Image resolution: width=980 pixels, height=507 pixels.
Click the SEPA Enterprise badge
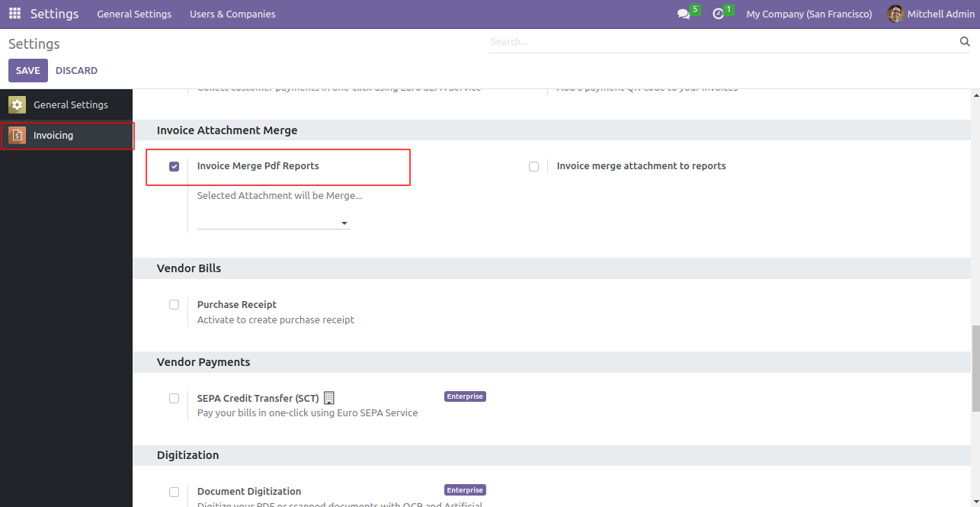465,396
